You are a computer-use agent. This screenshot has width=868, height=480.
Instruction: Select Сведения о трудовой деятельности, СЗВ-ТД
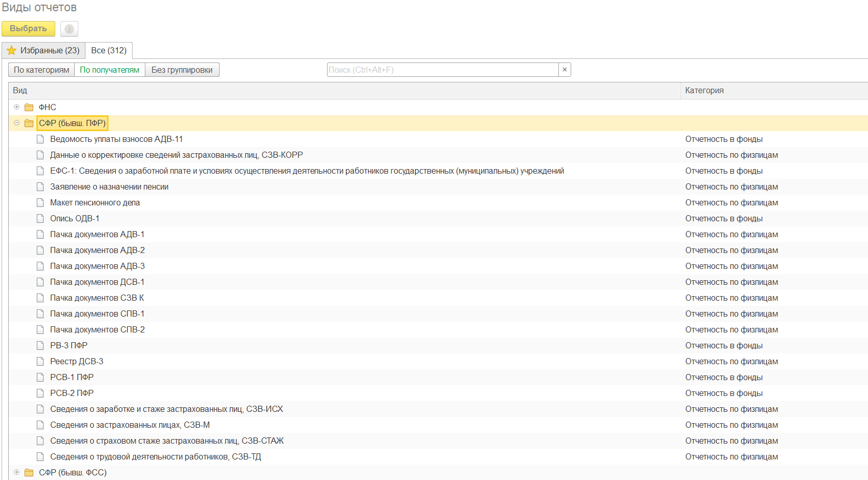[156, 456]
